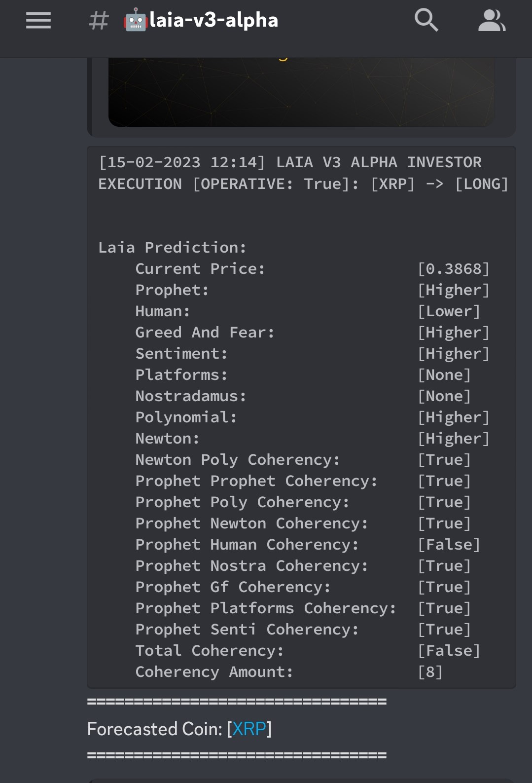Tap the Human [Lower] prediction value
532x783 pixels.
pyautogui.click(x=449, y=311)
